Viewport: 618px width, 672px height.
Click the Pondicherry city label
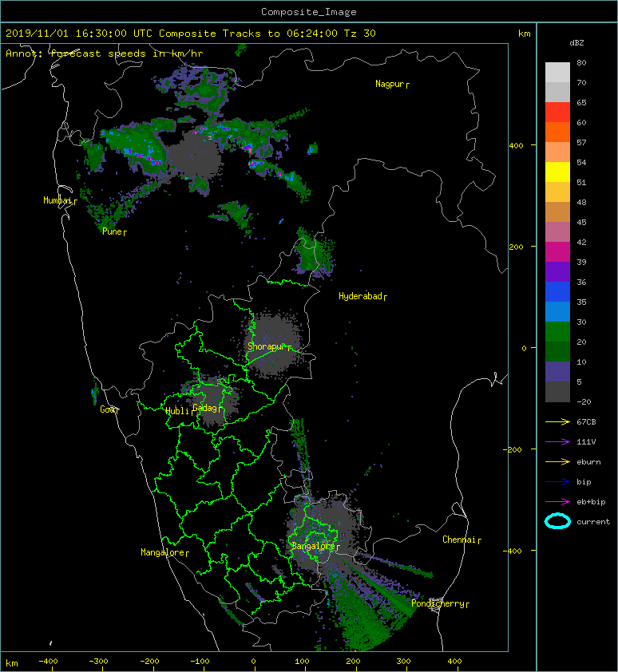coord(438,603)
